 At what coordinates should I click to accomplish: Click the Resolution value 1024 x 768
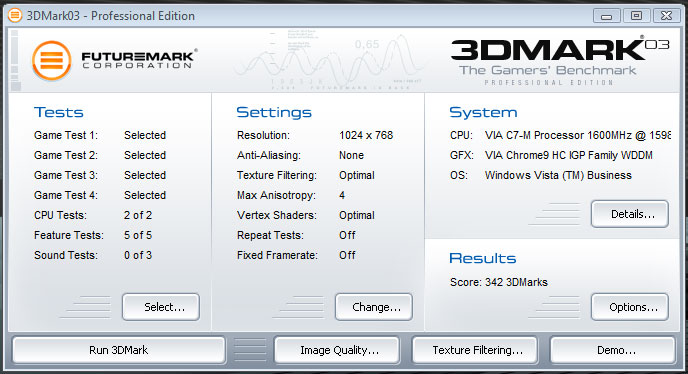366,135
